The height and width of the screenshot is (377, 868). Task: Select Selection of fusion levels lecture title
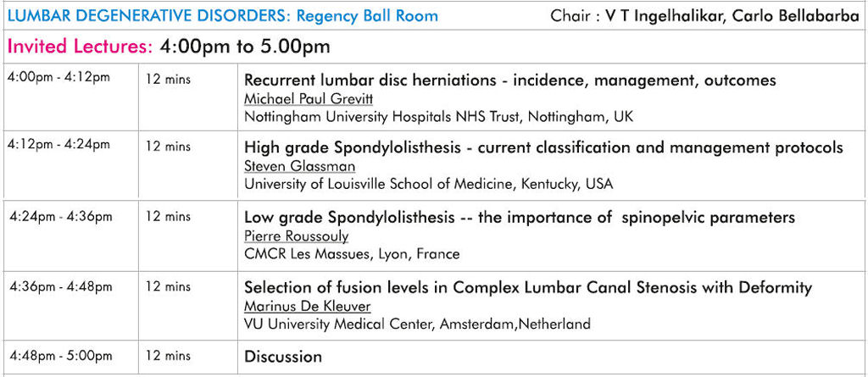527,287
